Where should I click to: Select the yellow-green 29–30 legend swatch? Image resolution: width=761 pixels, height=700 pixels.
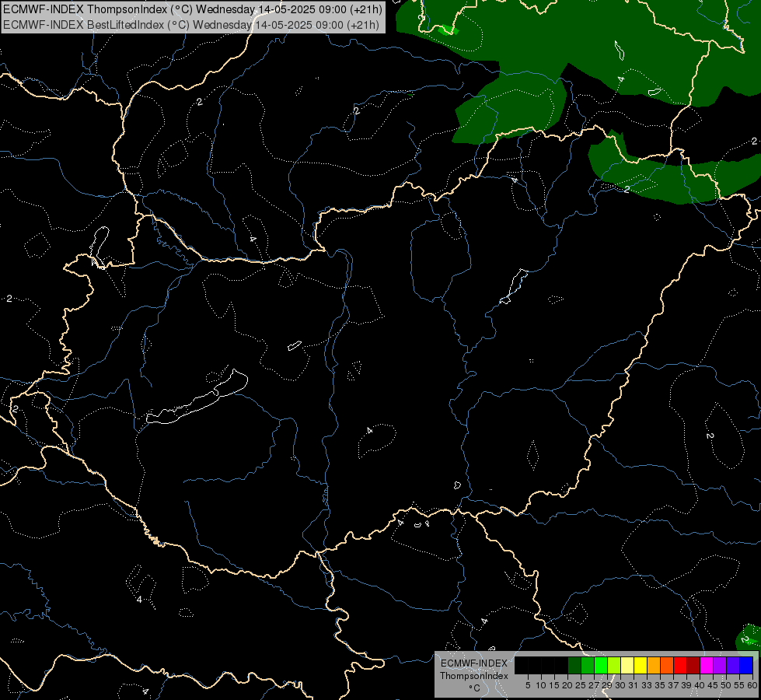coord(614,665)
